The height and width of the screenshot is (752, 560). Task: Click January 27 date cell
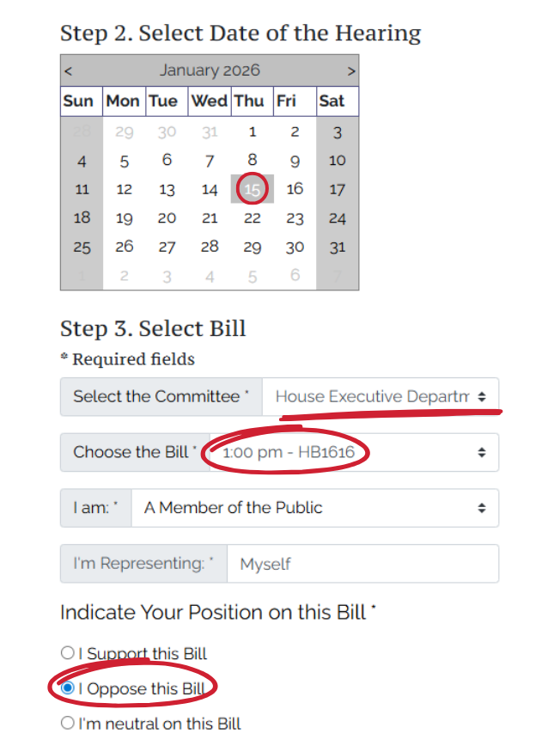point(167,248)
